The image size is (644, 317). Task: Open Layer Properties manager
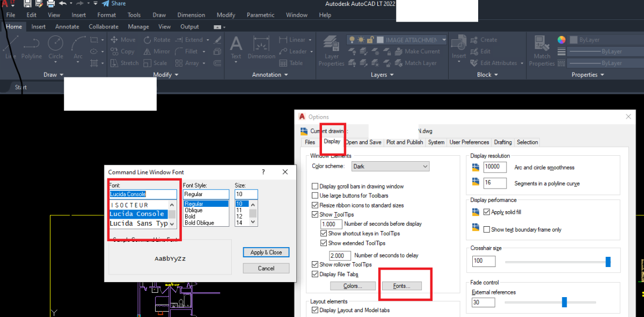[331, 52]
